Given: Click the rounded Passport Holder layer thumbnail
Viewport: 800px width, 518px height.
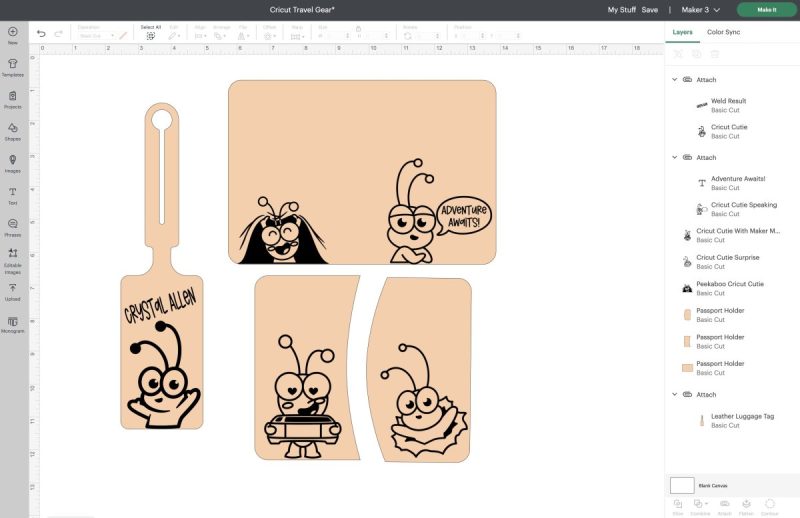Looking at the screenshot, I should [687, 315].
